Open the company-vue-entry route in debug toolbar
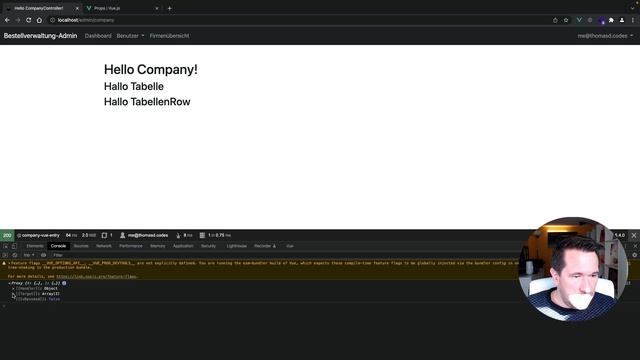 pos(38,236)
